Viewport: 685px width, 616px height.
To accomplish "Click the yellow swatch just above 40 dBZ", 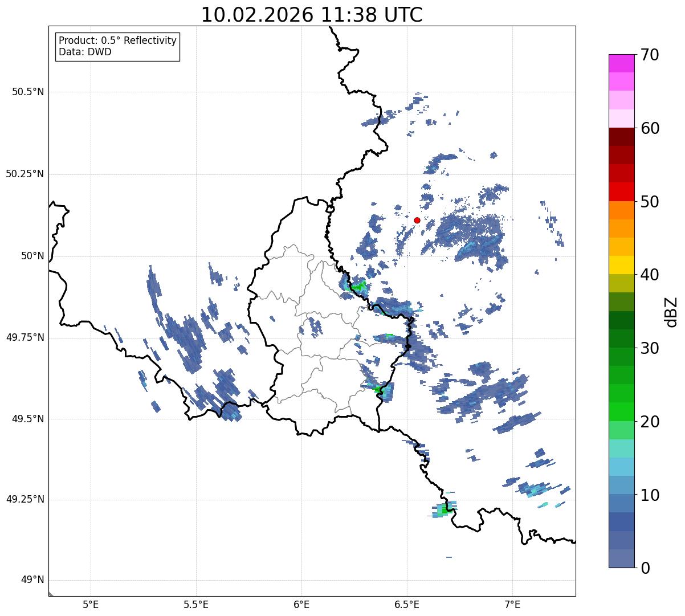I will click(621, 265).
